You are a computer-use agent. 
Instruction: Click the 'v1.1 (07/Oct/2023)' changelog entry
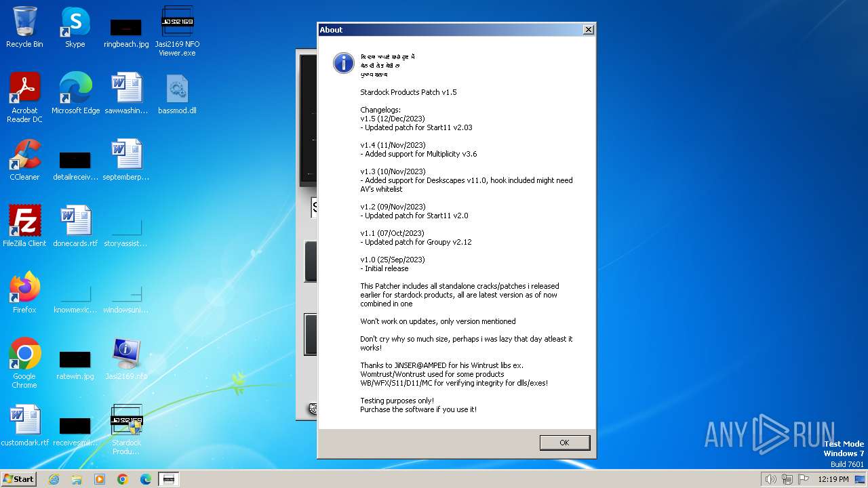392,233
